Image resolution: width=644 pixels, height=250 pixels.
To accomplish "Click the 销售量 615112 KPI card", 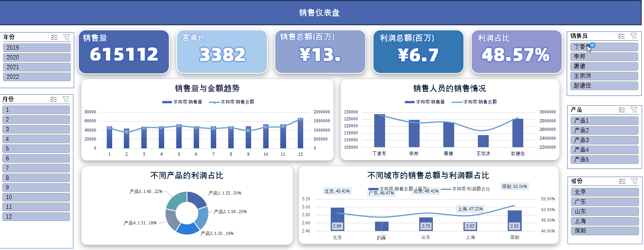I will [124, 52].
